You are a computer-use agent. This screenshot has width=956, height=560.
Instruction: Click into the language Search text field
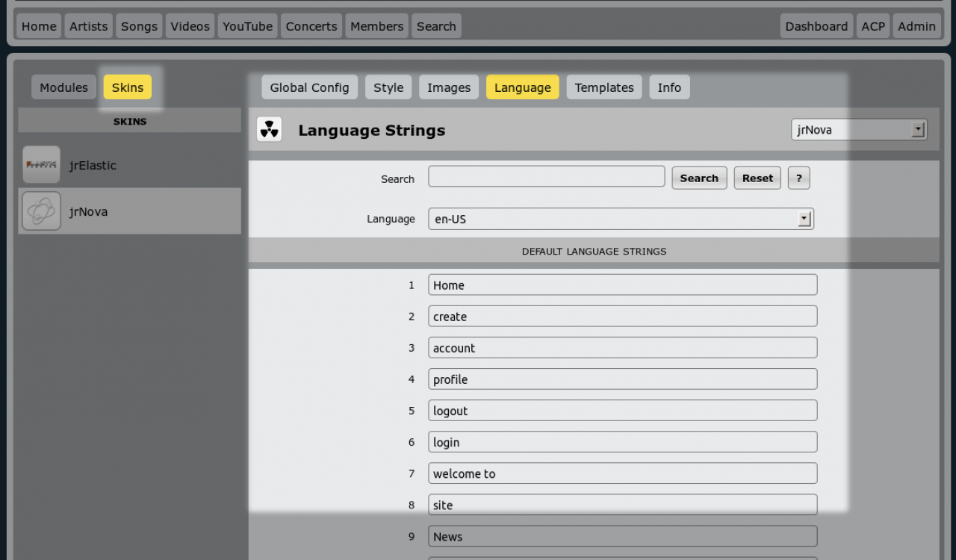[x=546, y=177]
